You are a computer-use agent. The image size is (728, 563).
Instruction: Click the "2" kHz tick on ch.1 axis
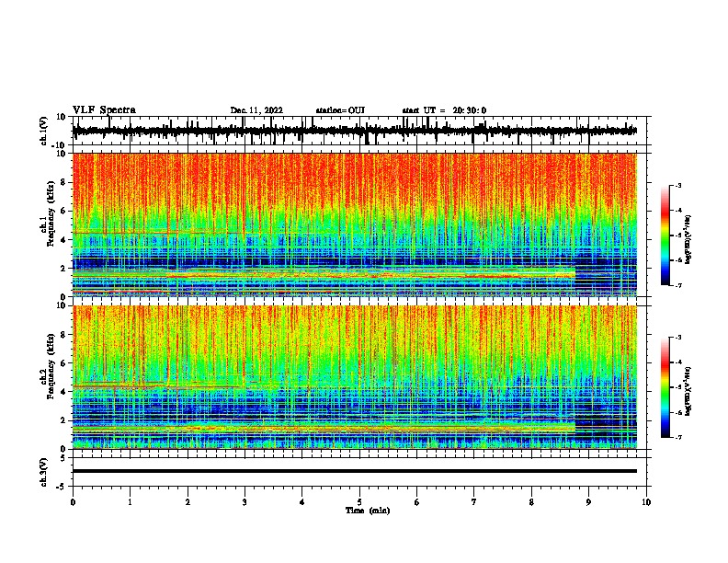(x=63, y=268)
